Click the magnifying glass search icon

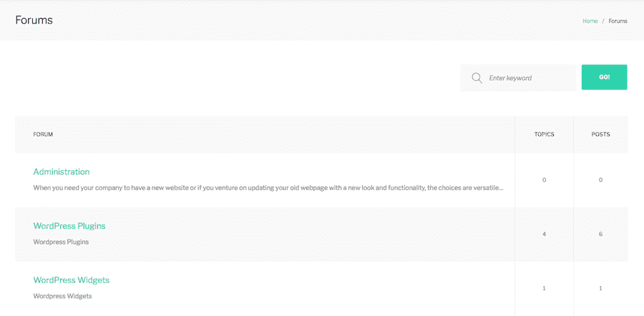pyautogui.click(x=477, y=78)
